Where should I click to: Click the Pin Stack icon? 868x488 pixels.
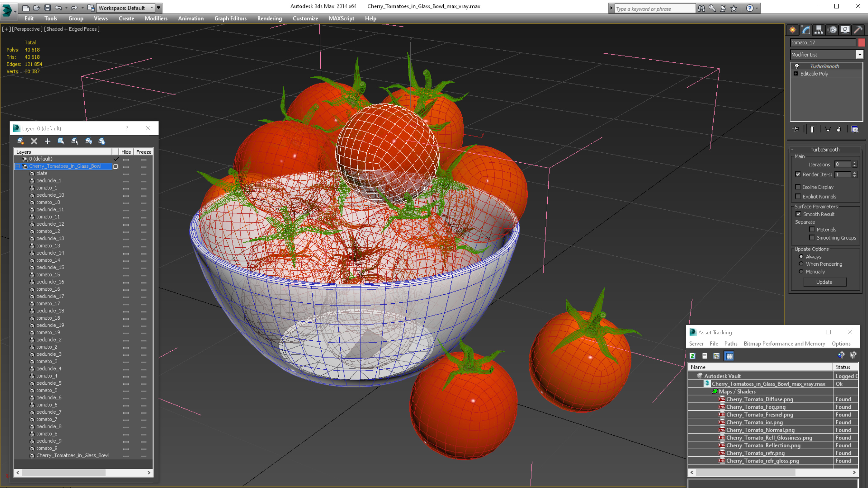[x=796, y=129]
